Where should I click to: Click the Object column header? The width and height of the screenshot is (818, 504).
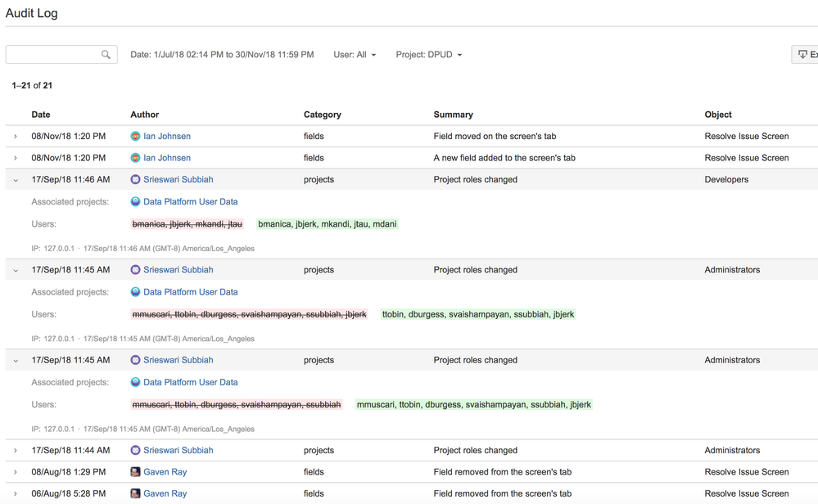pyautogui.click(x=718, y=115)
